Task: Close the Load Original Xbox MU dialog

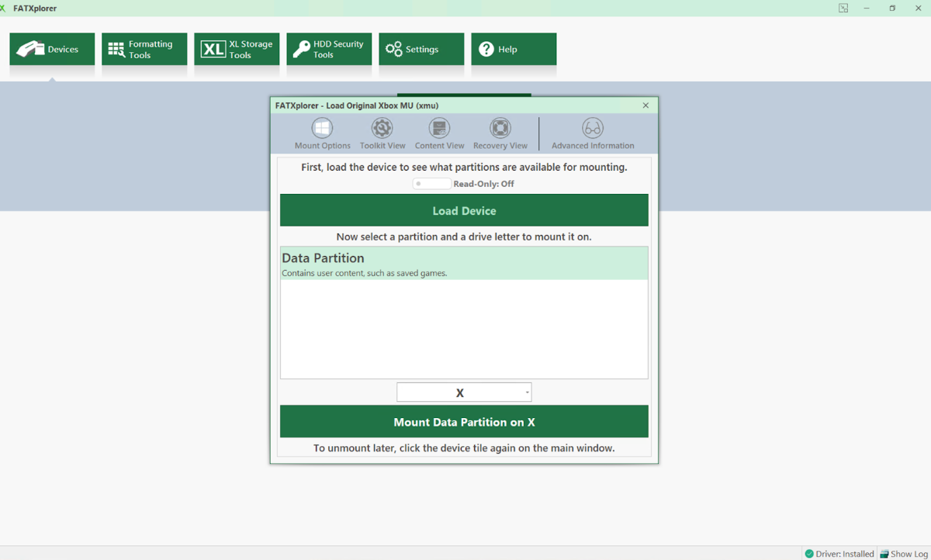Action: tap(645, 105)
